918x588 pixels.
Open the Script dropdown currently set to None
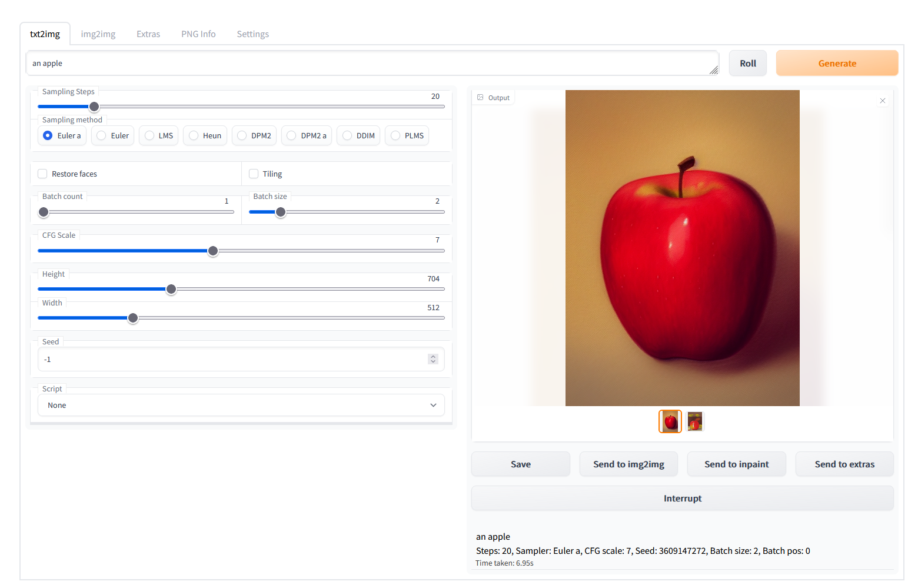[241, 405]
